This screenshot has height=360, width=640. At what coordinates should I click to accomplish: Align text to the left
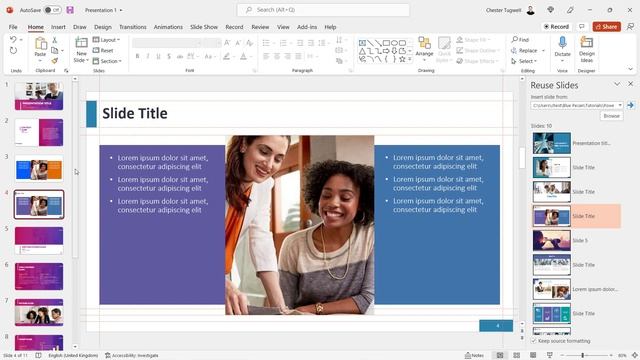tap(266, 56)
